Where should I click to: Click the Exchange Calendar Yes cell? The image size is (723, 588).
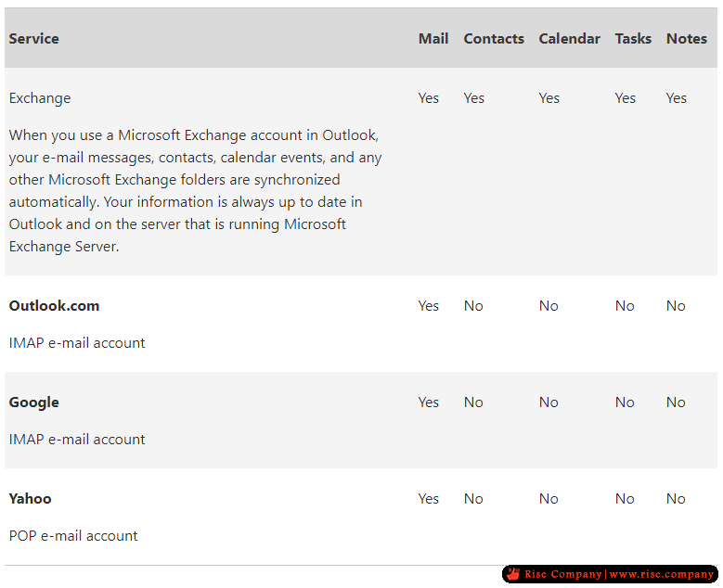coord(549,98)
